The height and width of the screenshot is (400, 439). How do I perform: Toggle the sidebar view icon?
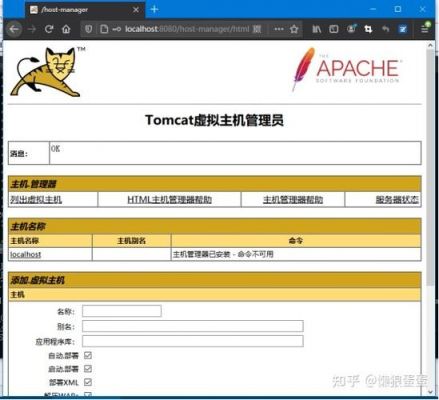tap(334, 29)
